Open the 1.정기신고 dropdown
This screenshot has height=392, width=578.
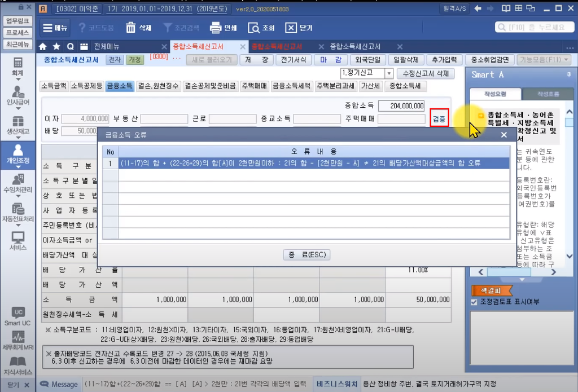click(389, 73)
